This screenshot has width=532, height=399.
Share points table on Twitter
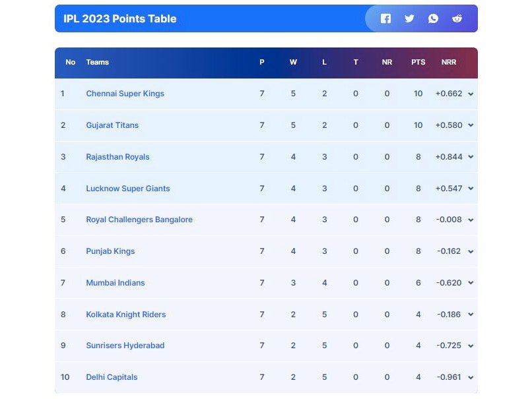409,18
